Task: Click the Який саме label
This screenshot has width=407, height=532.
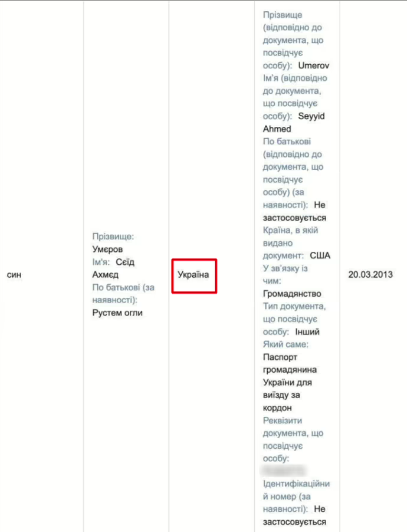Action: pyautogui.click(x=285, y=344)
